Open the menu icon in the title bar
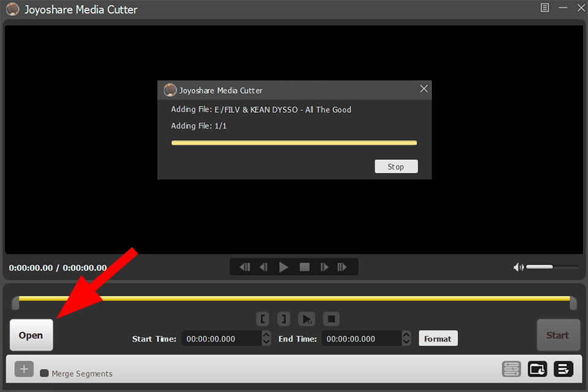588x392 pixels. pyautogui.click(x=545, y=8)
